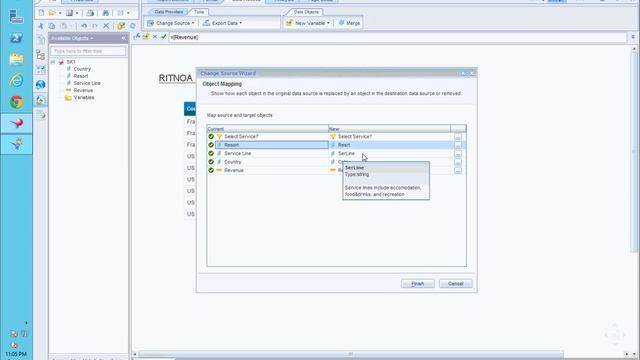Select the Data Objects tab
The height and width of the screenshot is (360, 640).
coord(306,12)
